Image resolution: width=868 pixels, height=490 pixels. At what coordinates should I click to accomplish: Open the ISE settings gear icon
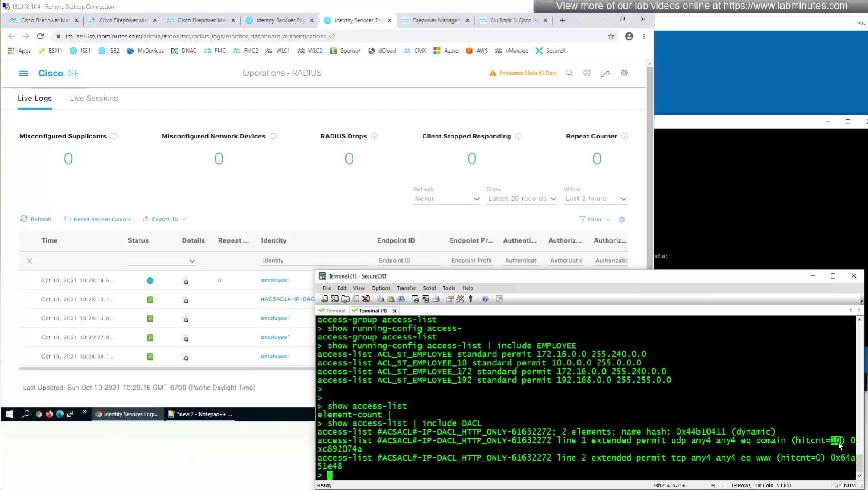(x=624, y=73)
